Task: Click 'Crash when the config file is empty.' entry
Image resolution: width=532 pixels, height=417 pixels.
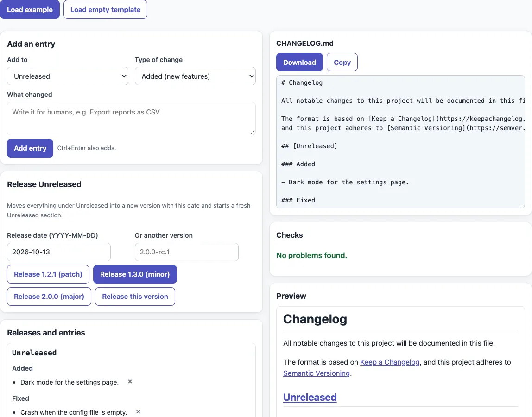Action: 74,412
